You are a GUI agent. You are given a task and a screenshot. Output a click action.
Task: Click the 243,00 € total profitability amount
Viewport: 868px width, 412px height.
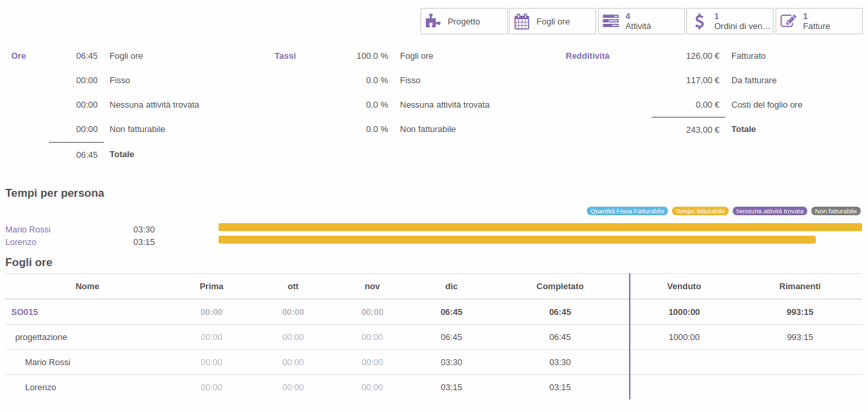703,130
